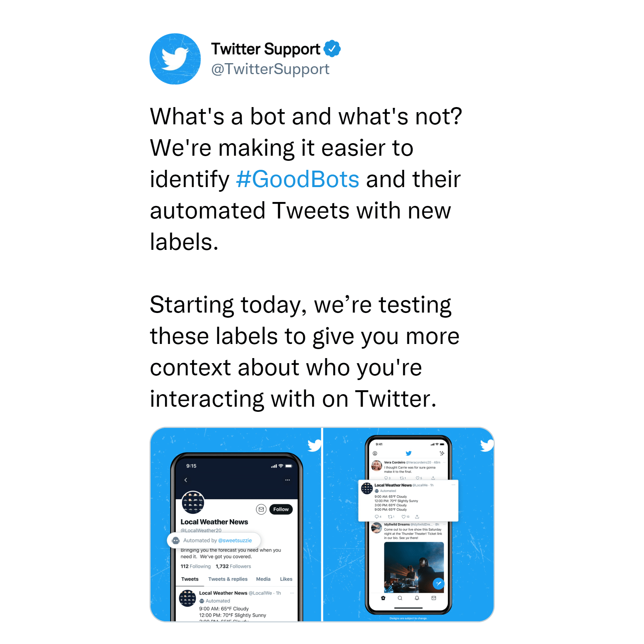
Task: Open the #GoodBots hashtag link
Action: pos(298,179)
